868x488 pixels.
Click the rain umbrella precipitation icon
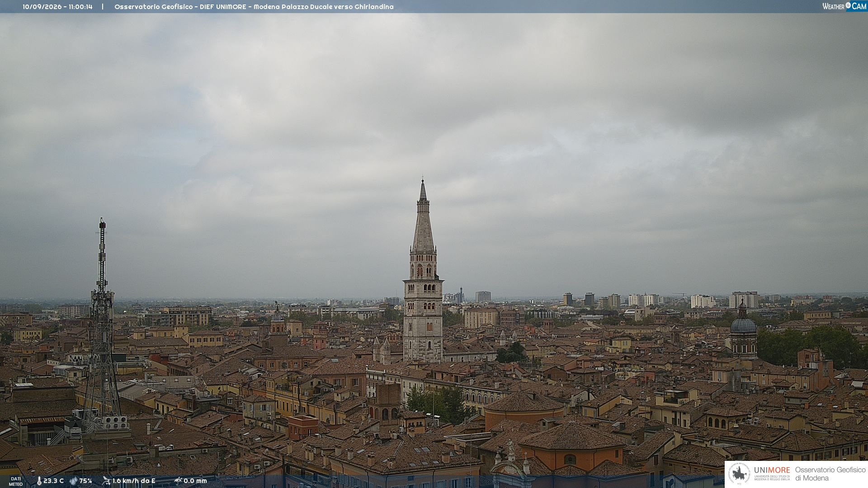178,481
